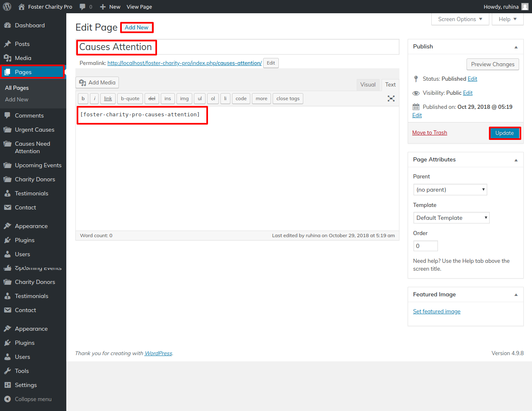Switch to the Text editor tab
Image resolution: width=532 pixels, height=411 pixels.
point(390,84)
